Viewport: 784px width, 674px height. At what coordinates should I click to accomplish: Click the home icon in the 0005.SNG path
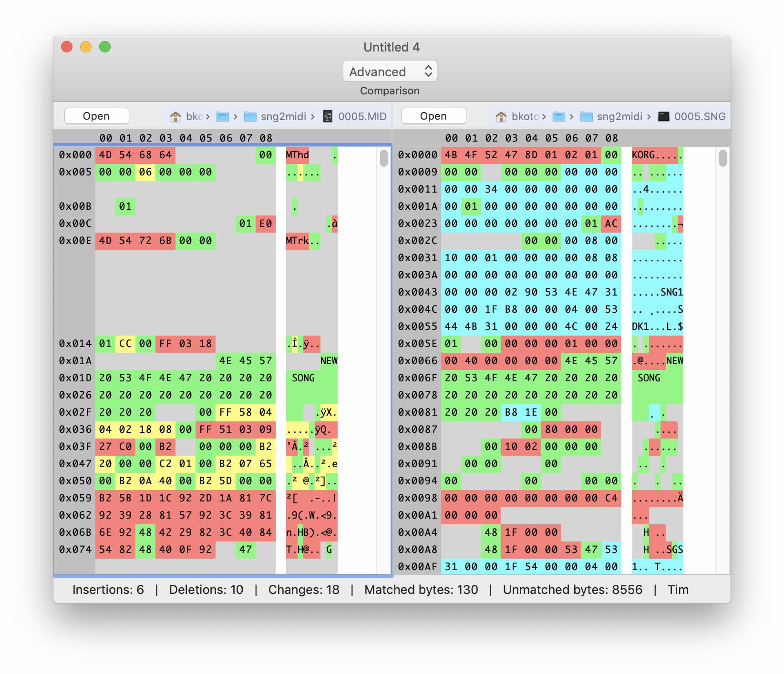pyautogui.click(x=501, y=116)
